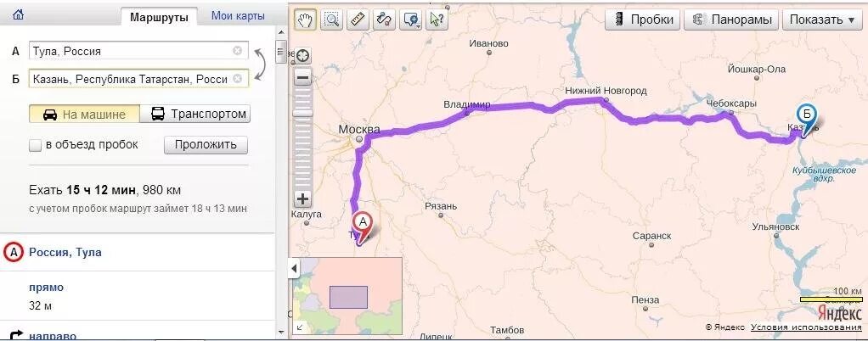Swap points A and B arrows

[260, 64]
